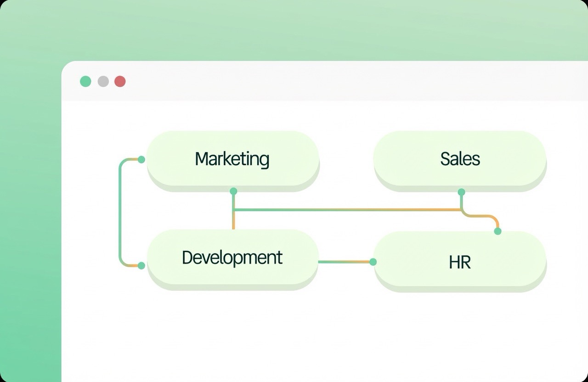Viewport: 588px width, 382px height.
Task: Click the red window control dot
Action: (x=120, y=81)
